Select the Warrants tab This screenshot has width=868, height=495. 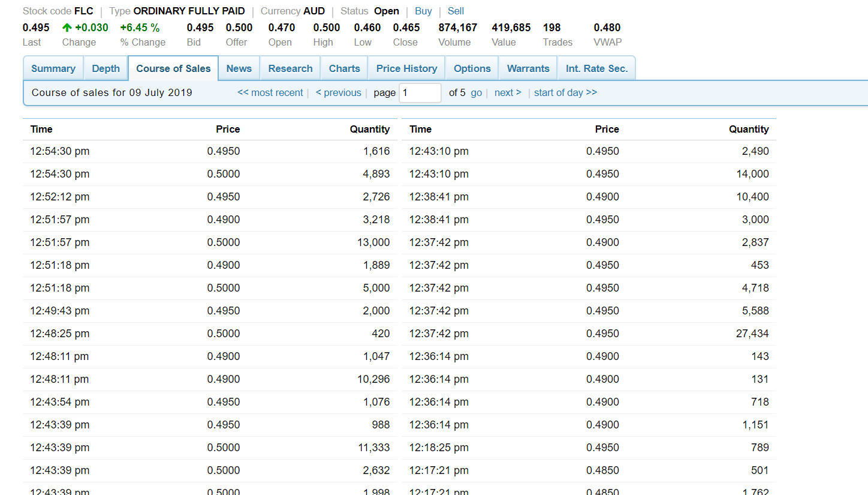point(528,68)
